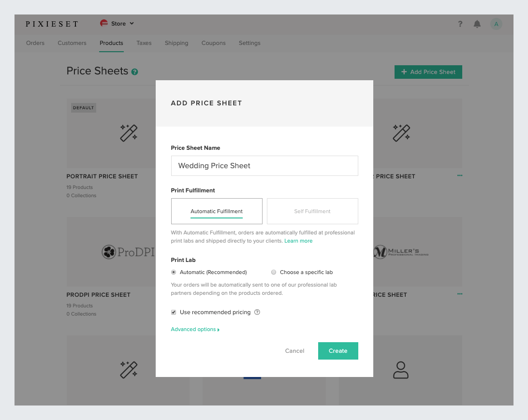Click the help question mark icon in header
This screenshot has height=420, width=528.
tap(460, 24)
